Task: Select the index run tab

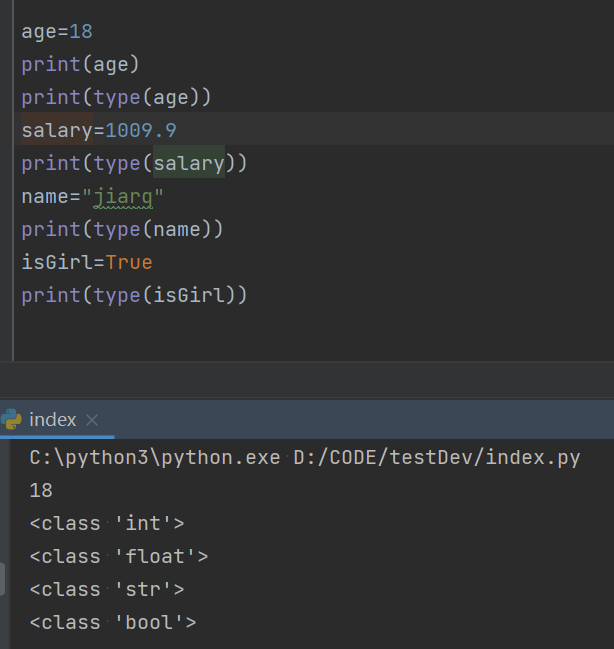Action: coord(53,420)
